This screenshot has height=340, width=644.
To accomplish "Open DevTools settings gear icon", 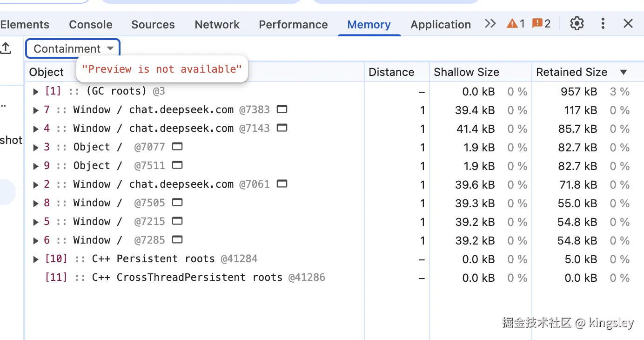I will 577,24.
